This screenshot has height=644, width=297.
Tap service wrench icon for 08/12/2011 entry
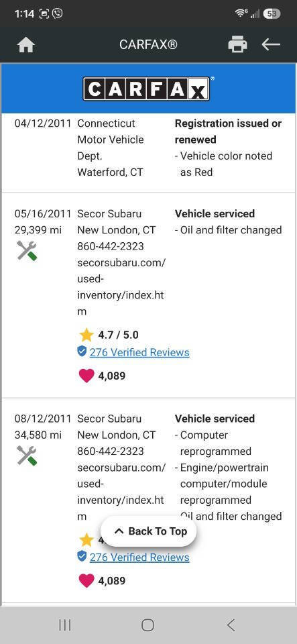coord(27,455)
